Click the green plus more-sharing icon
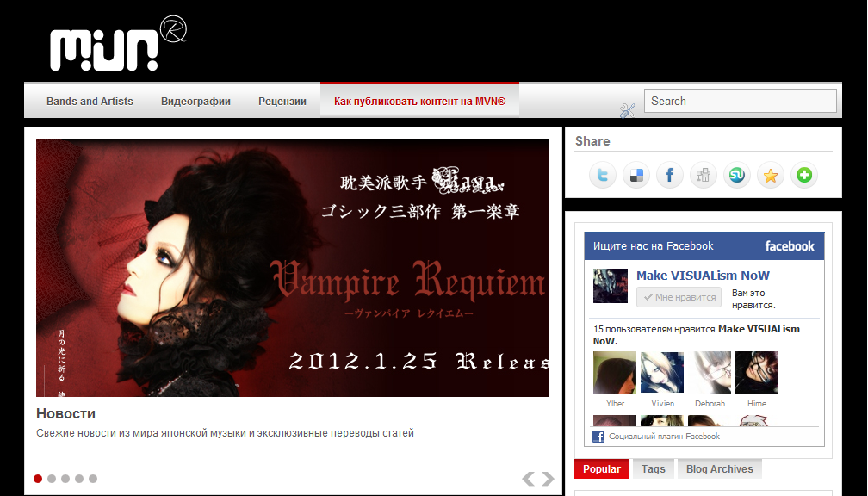This screenshot has width=868, height=496. pos(804,175)
